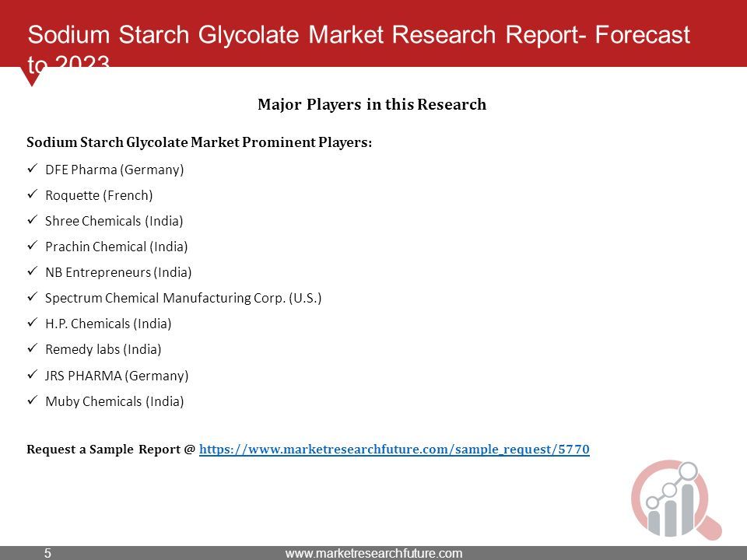
Task: Click the 'Major Players in this Research' heading
Action: pos(372,104)
